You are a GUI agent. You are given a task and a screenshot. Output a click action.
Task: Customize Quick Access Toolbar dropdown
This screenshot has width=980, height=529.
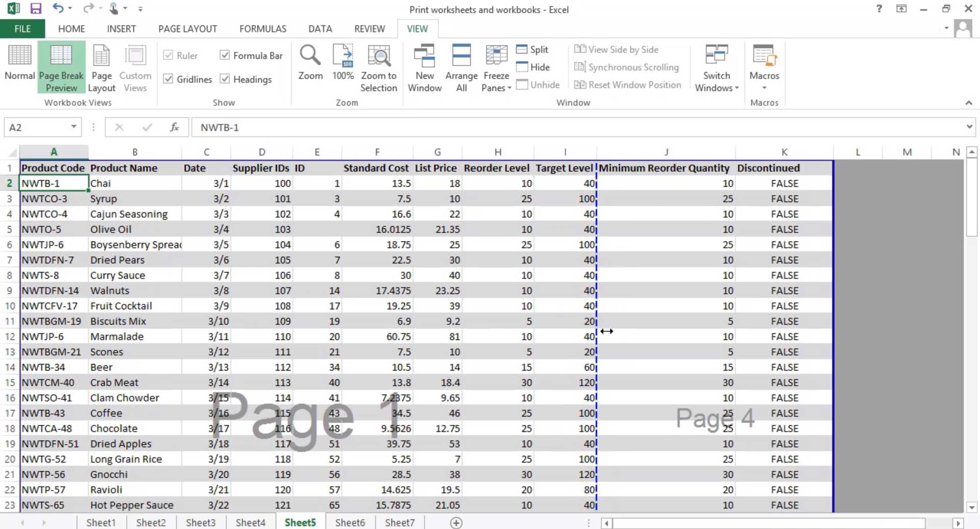[x=140, y=9]
